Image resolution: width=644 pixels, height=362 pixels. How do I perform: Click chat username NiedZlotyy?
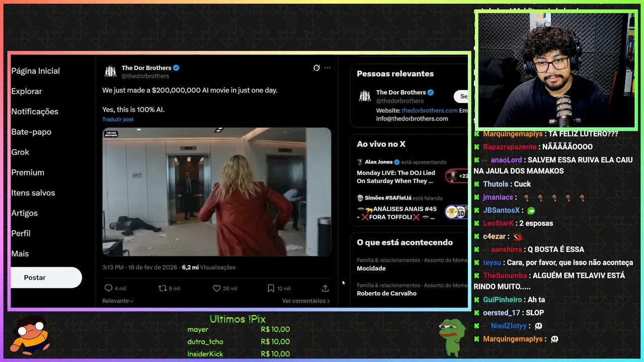tap(509, 326)
